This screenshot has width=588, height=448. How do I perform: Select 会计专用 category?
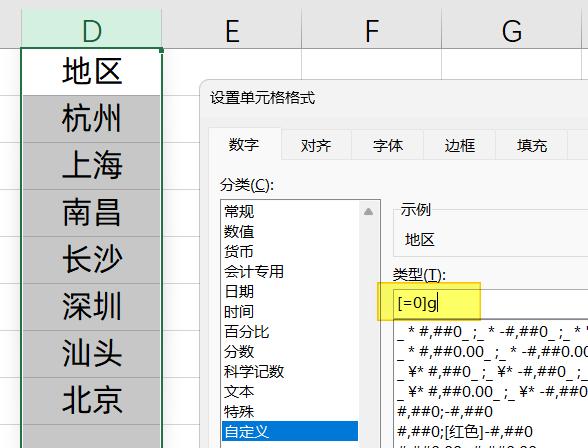tap(290, 272)
